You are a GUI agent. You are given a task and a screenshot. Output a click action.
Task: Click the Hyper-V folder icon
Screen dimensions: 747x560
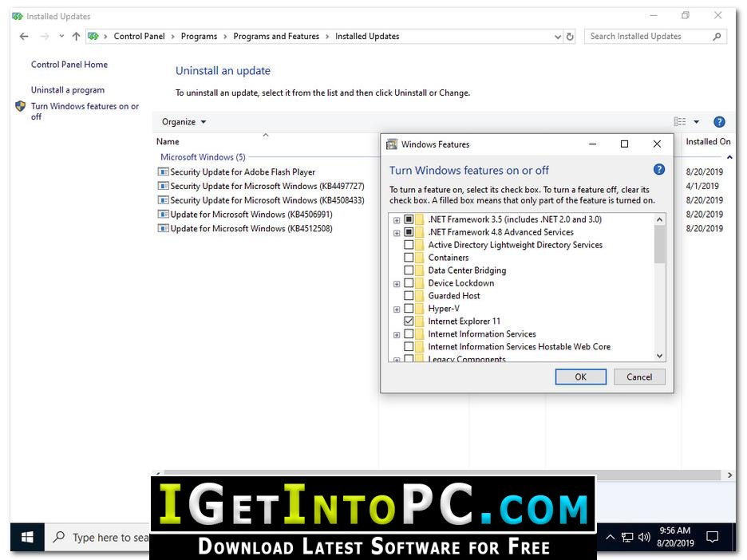(x=420, y=308)
